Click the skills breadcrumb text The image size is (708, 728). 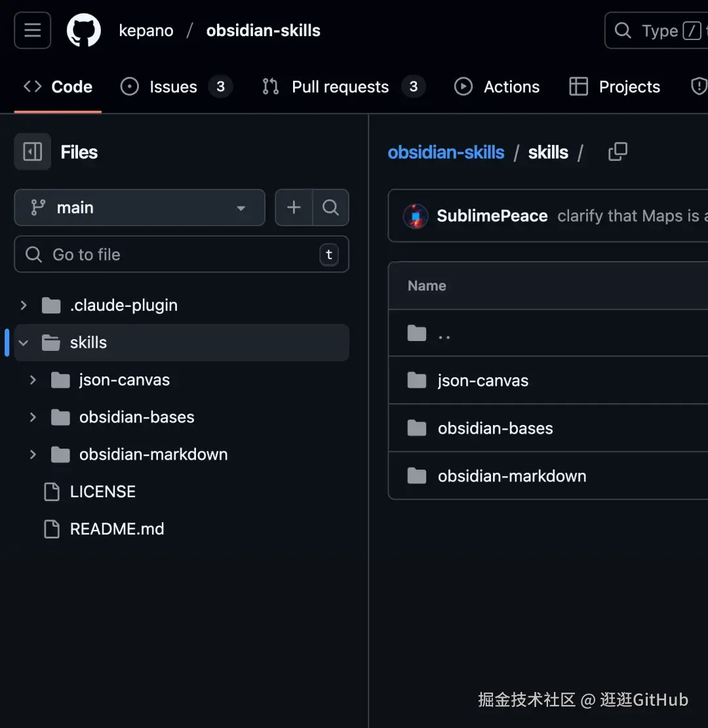click(548, 152)
